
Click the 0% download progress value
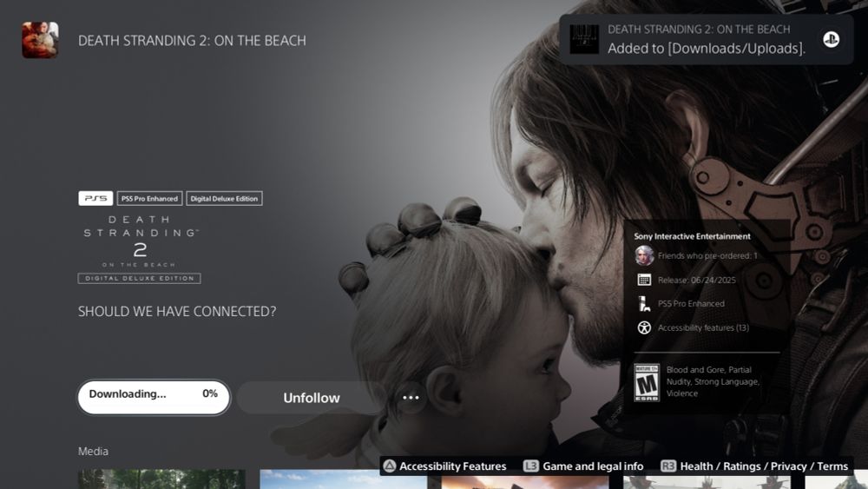click(x=210, y=393)
